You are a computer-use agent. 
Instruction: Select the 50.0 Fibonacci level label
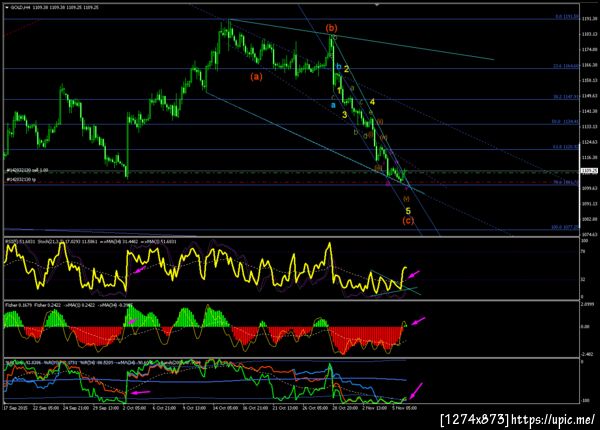point(566,122)
